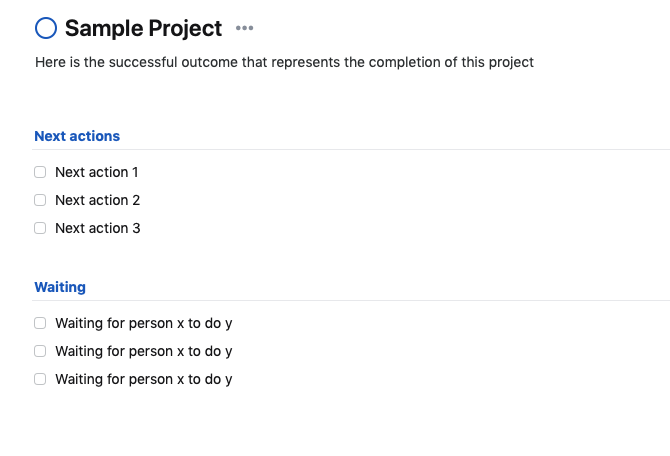Screen dimensions: 670x456
Task: Select second Waiting for person x item text
Action: click(143, 351)
